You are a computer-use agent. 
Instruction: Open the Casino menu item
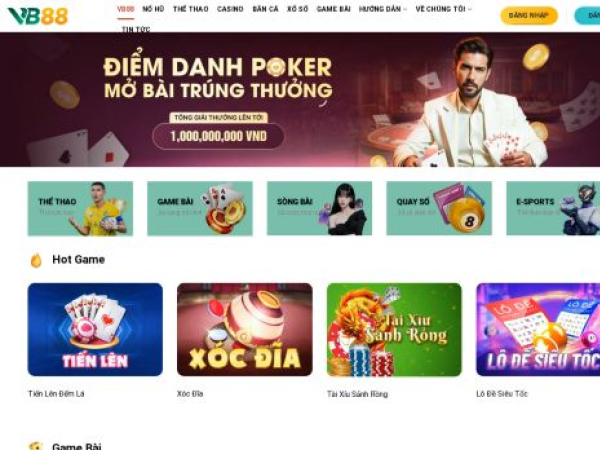(230, 9)
